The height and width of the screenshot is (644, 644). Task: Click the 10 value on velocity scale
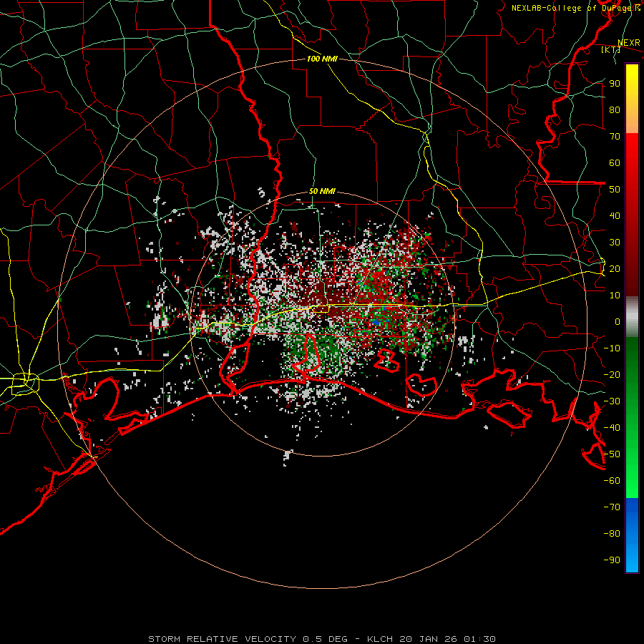[x=615, y=296]
